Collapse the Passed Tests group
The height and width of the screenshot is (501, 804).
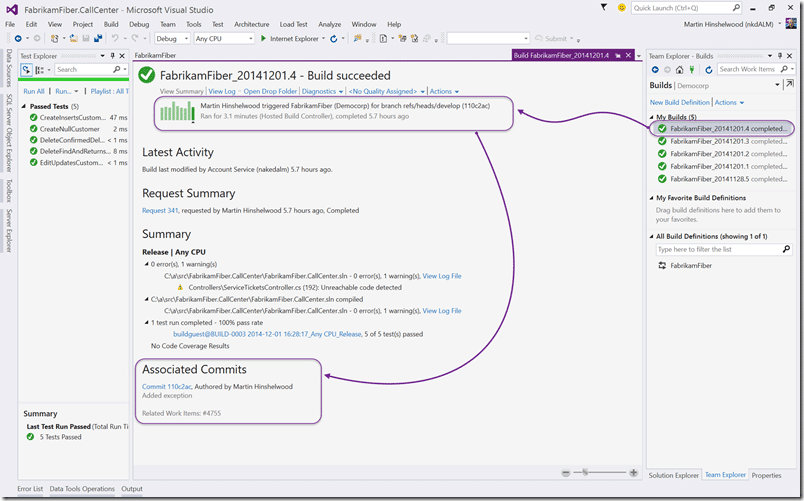coord(24,106)
